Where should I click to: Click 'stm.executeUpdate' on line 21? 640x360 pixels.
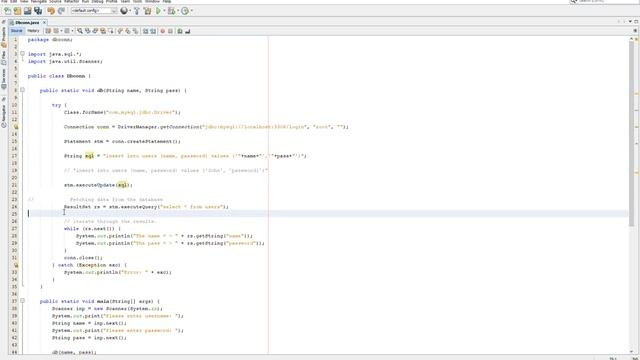[90, 185]
